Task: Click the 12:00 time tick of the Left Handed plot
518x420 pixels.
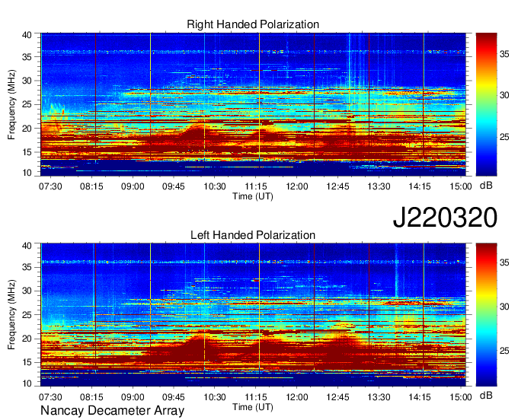Action: pyautogui.click(x=296, y=397)
